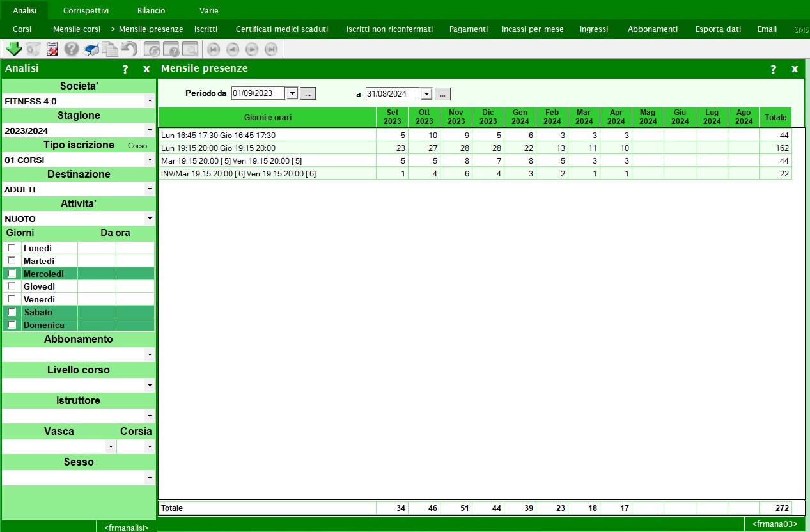Open the Pagamenti menu item

point(469,29)
